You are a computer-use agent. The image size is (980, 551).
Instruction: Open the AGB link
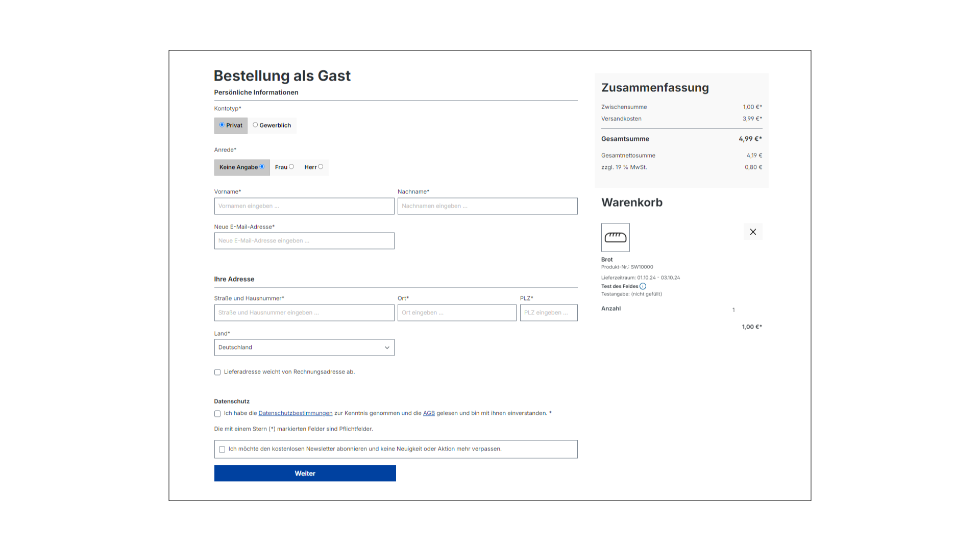429,413
